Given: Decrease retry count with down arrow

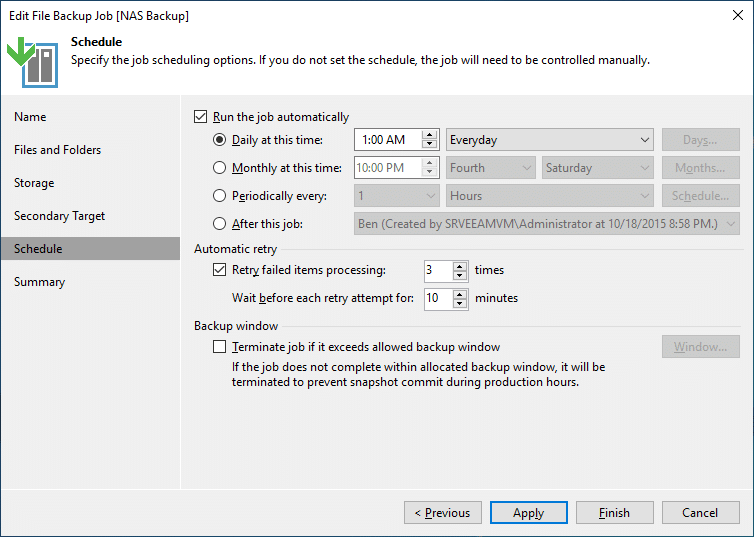Looking at the screenshot, I should coord(460,276).
